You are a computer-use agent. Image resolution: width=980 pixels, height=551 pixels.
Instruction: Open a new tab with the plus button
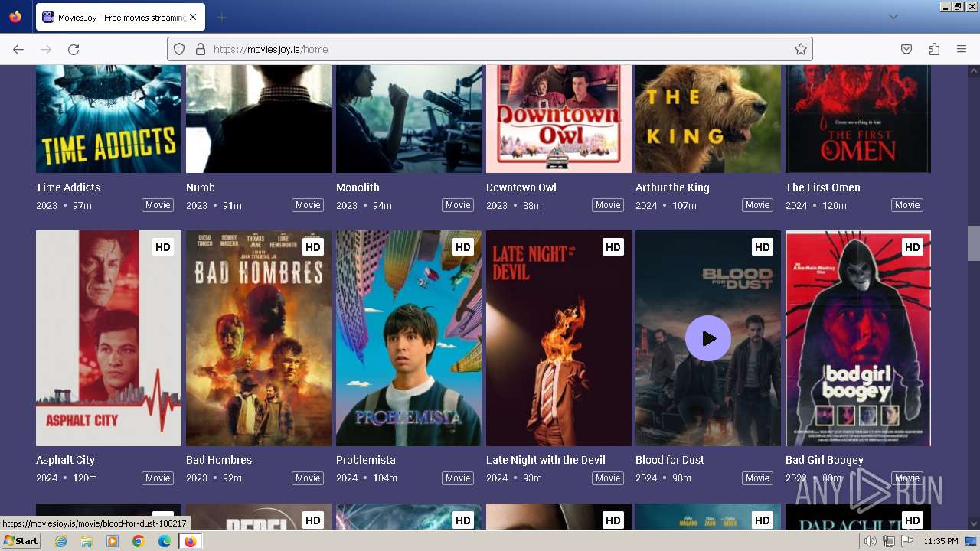pyautogui.click(x=221, y=17)
